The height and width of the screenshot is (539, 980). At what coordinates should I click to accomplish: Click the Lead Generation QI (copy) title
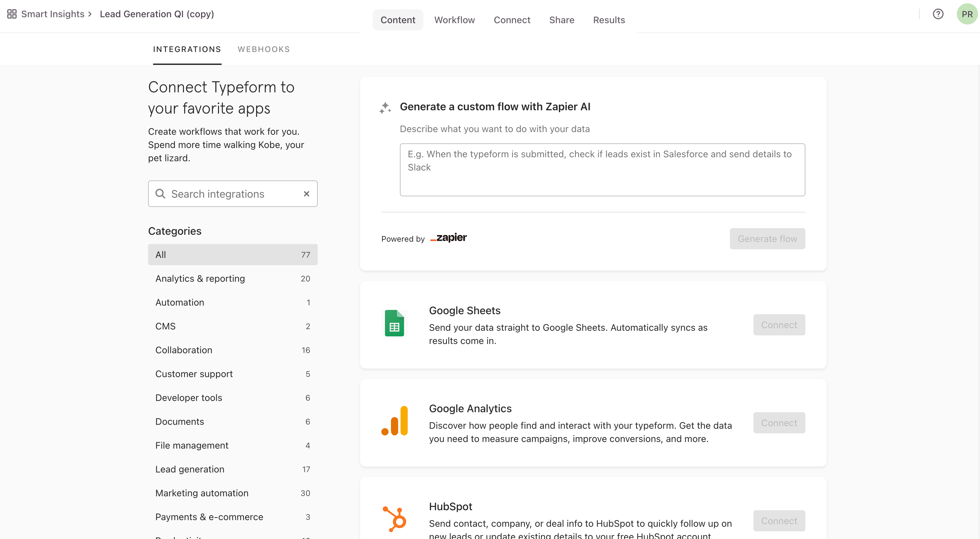157,14
